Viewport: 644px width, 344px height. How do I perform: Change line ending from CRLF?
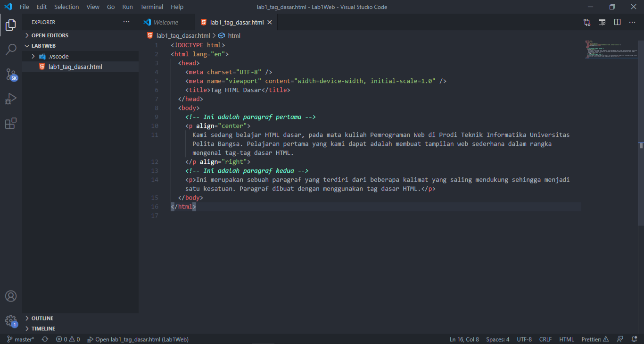(545, 339)
